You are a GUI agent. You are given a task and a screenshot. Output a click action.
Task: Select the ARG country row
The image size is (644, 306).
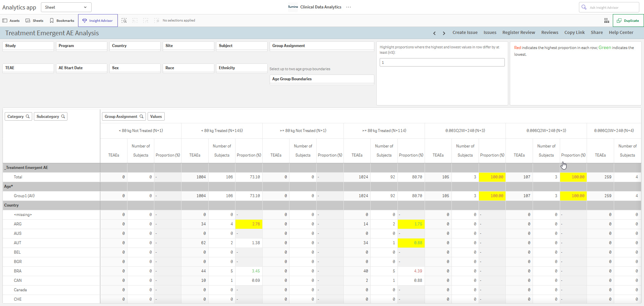pos(51,224)
